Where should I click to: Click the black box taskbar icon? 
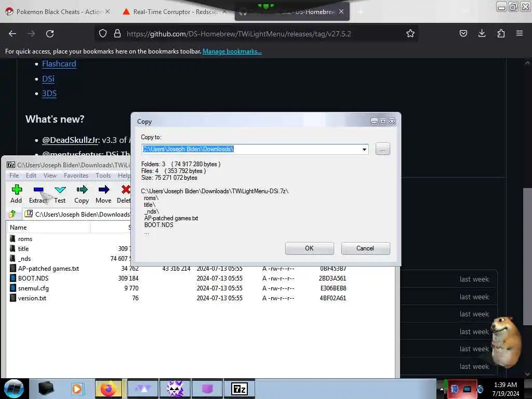click(46, 389)
